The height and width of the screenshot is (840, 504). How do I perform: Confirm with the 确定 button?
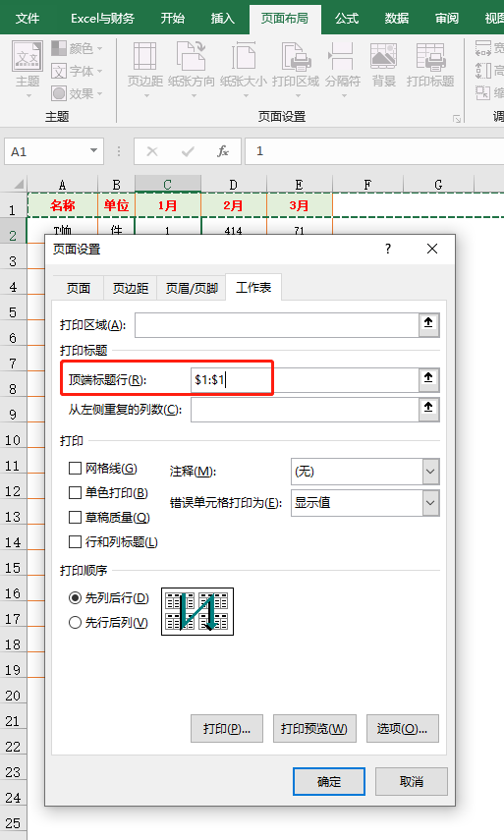click(329, 782)
